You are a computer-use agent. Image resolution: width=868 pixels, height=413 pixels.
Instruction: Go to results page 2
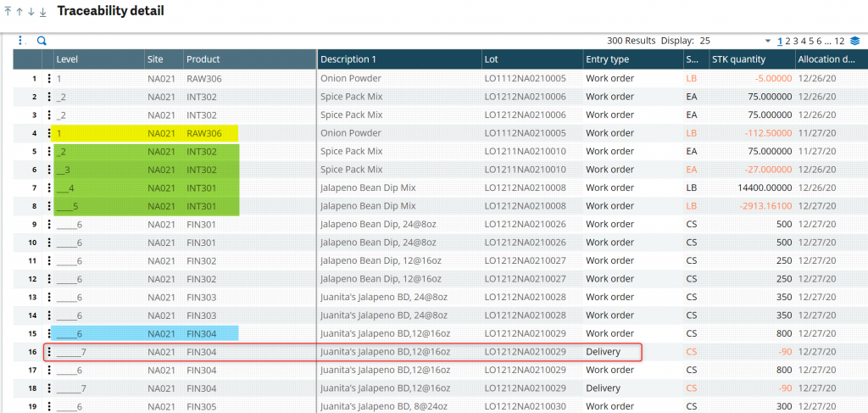(788, 41)
